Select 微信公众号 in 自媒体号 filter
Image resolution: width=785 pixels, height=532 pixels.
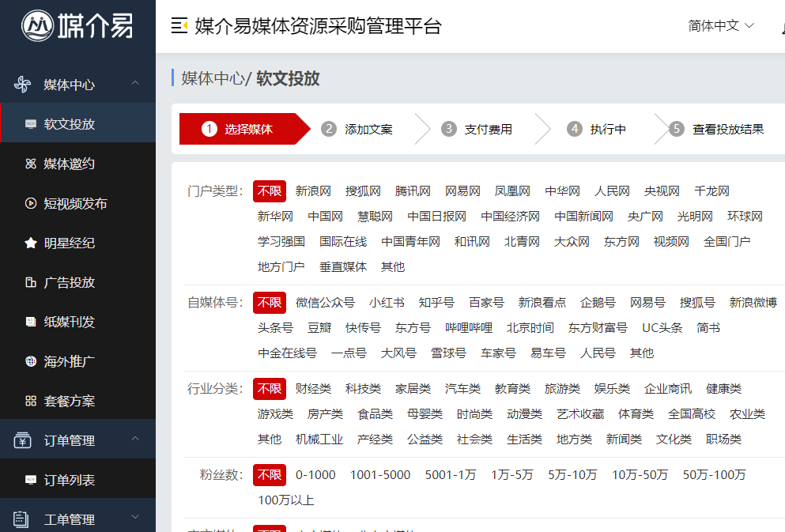coord(325,303)
